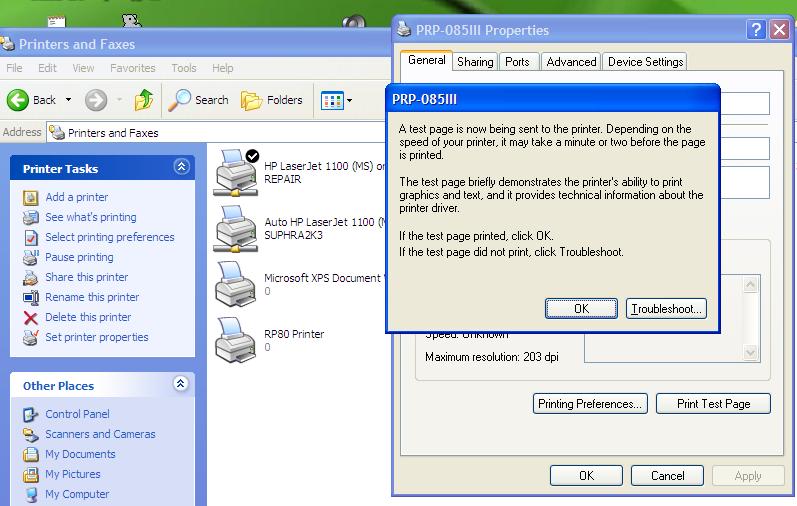Click the See what's printing link
This screenshot has width=797, height=506.
coord(91,217)
